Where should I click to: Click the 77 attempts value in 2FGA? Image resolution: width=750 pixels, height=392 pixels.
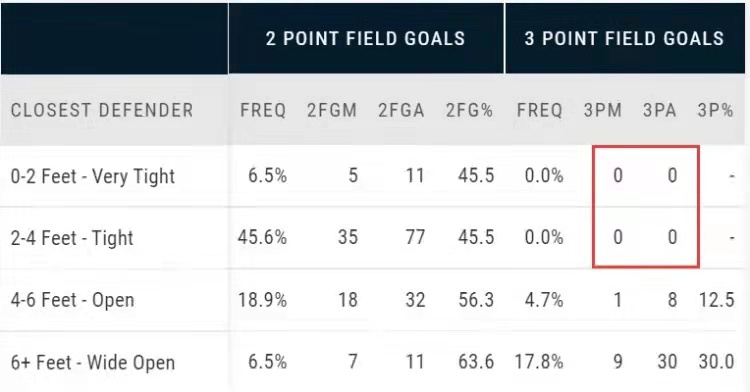click(x=415, y=237)
